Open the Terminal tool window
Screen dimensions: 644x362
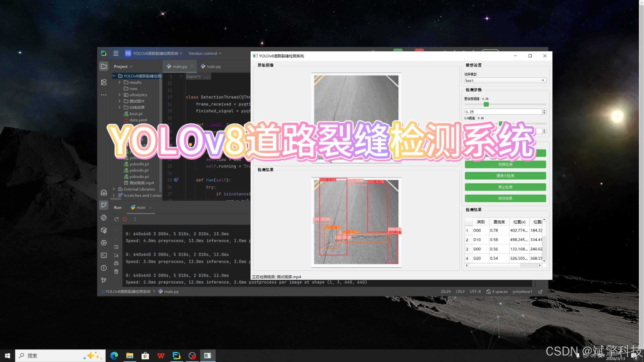104,255
